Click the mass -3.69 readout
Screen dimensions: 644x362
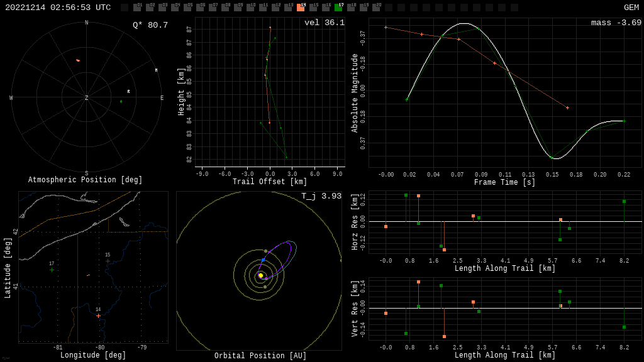click(x=616, y=23)
